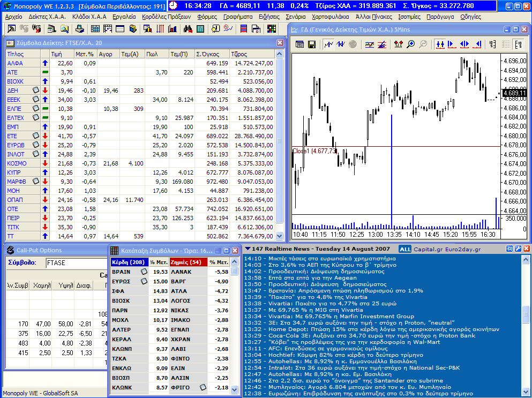
Task: Click the clock icon in the title bar
Action: tap(173, 5)
